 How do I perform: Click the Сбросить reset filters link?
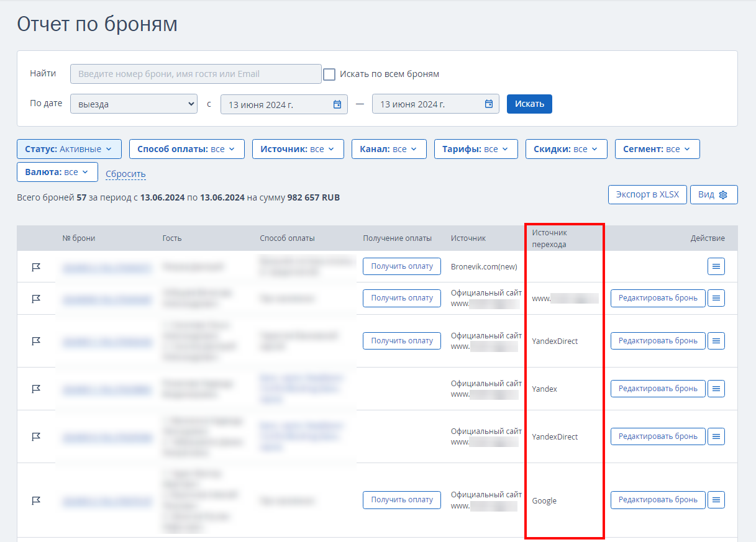(x=125, y=174)
